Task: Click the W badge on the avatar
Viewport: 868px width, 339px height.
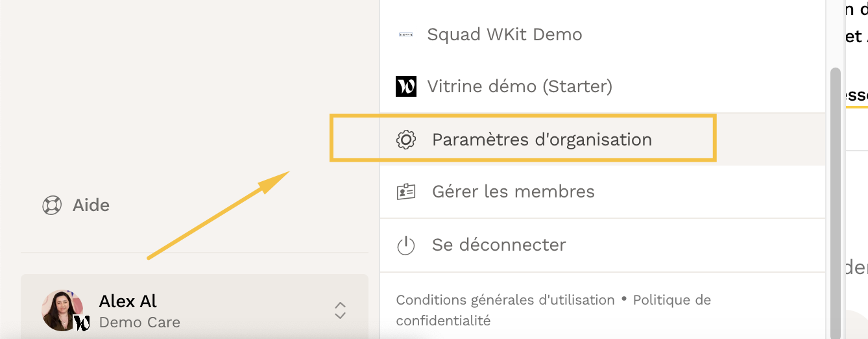Action: click(82, 322)
